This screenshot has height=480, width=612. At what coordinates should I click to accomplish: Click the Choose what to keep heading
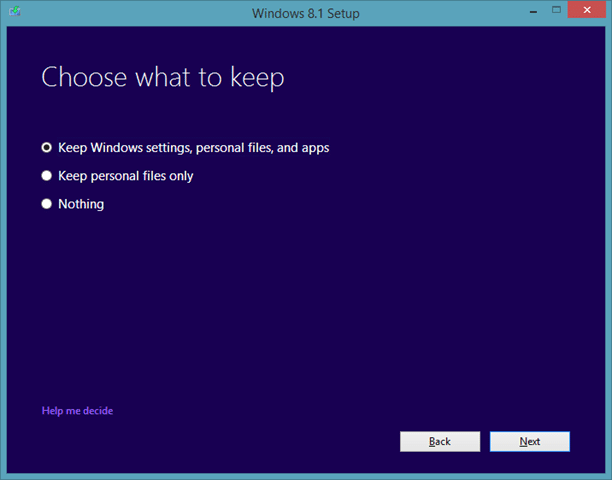[163, 78]
